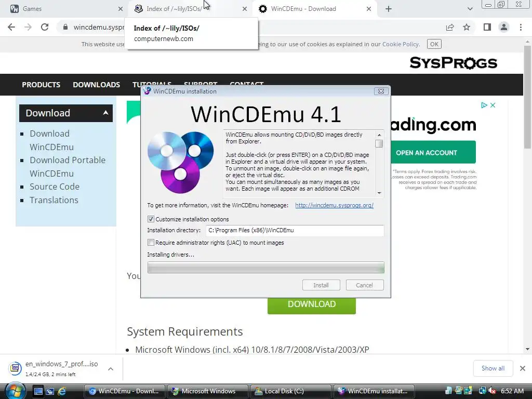Click OPEN AN ACCOUNT ad button
This screenshot has height=399, width=532.
pos(433,152)
